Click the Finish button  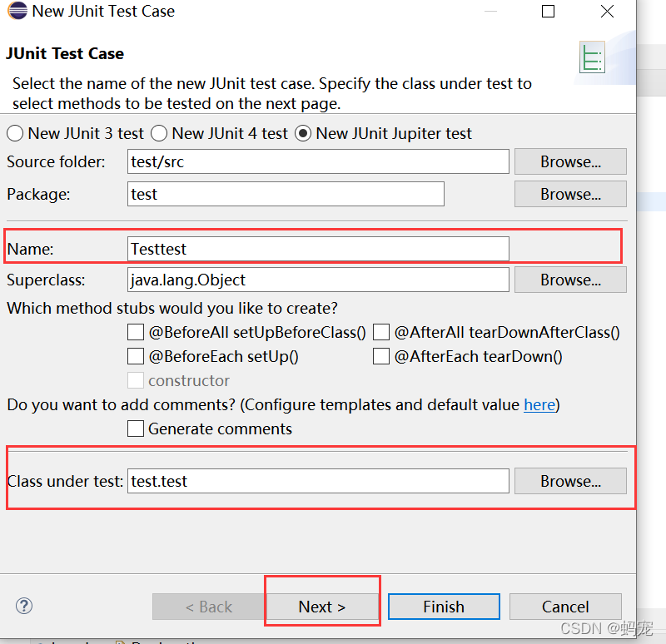tap(444, 607)
